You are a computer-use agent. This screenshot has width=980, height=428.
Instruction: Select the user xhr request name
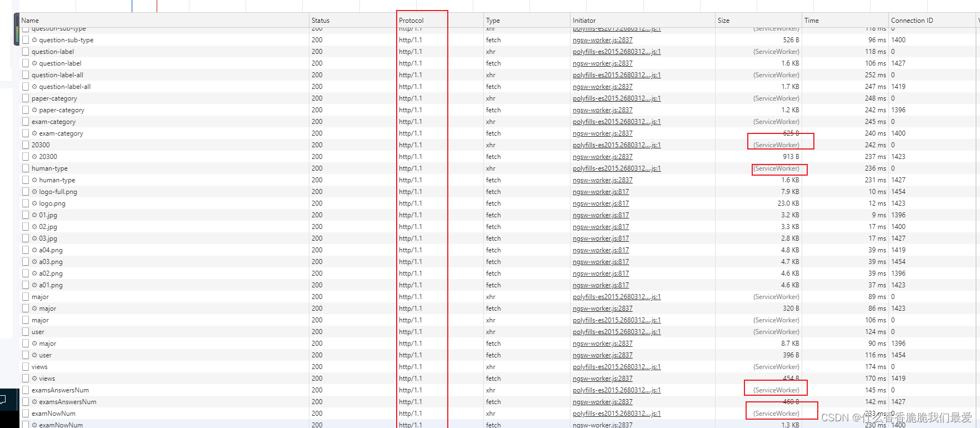(38, 332)
